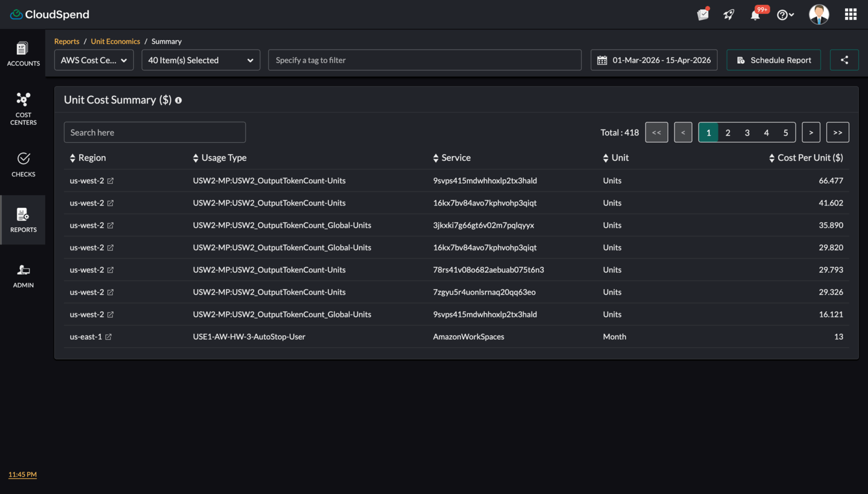Click the Unit Cost Summary info icon
868x494 pixels.
click(x=178, y=101)
